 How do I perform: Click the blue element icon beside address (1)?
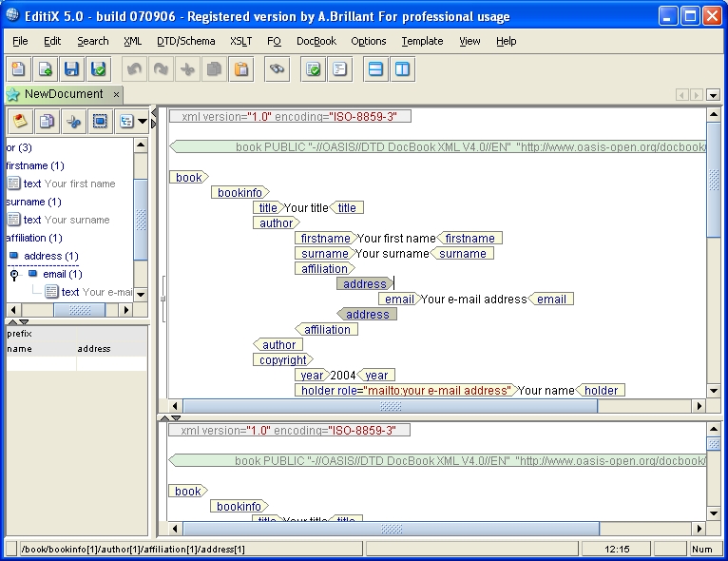pos(14,255)
